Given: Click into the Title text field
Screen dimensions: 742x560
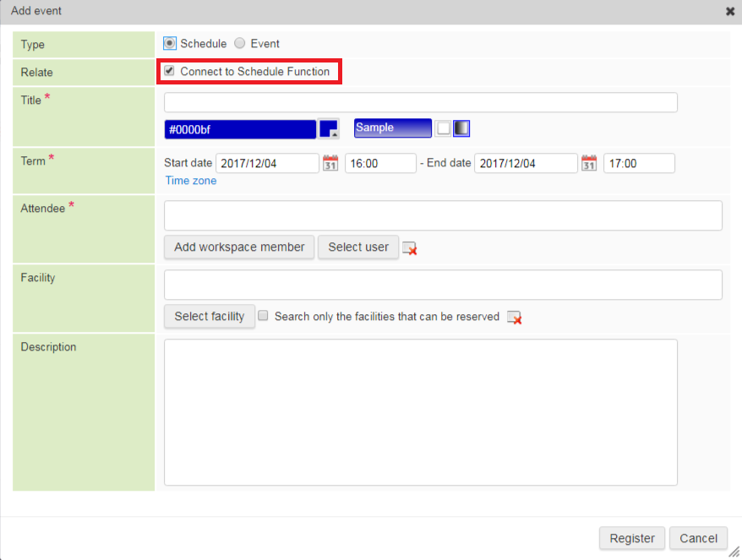Looking at the screenshot, I should [420, 102].
